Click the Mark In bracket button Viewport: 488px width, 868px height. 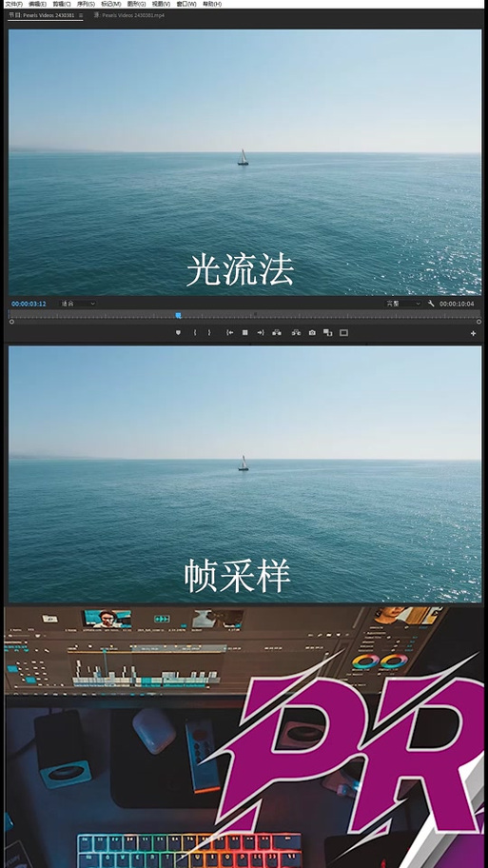[194, 333]
